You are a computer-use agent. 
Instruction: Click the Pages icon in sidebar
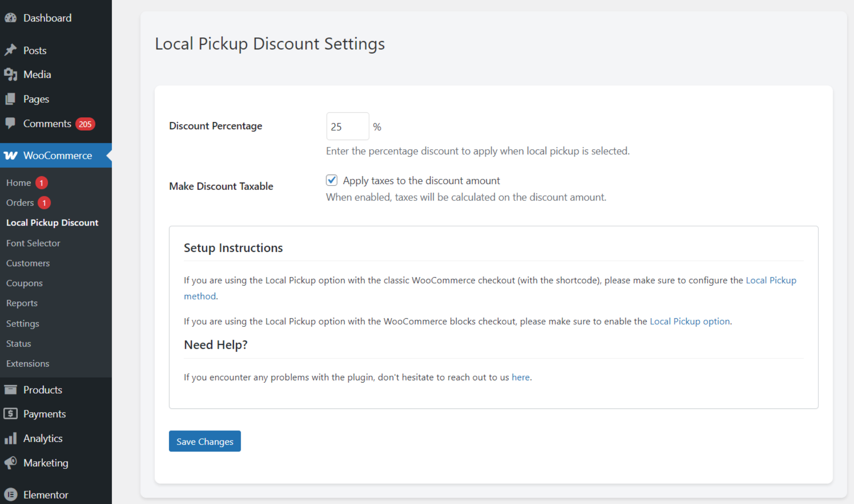coord(11,99)
